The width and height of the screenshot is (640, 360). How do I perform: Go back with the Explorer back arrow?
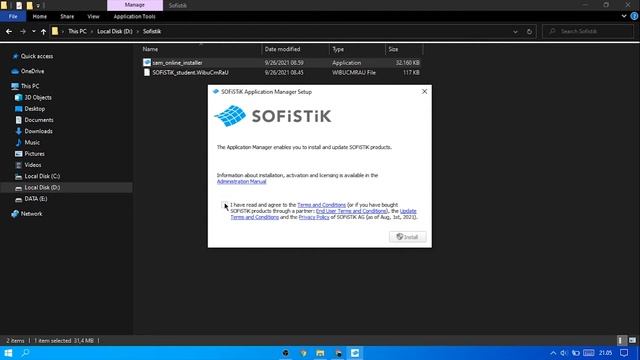coord(9,31)
